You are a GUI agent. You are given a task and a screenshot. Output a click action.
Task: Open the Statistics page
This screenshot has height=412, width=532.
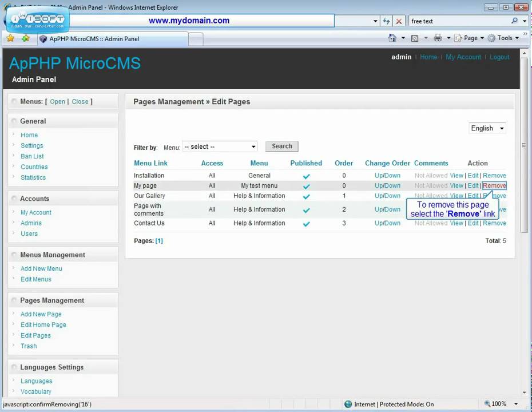33,177
